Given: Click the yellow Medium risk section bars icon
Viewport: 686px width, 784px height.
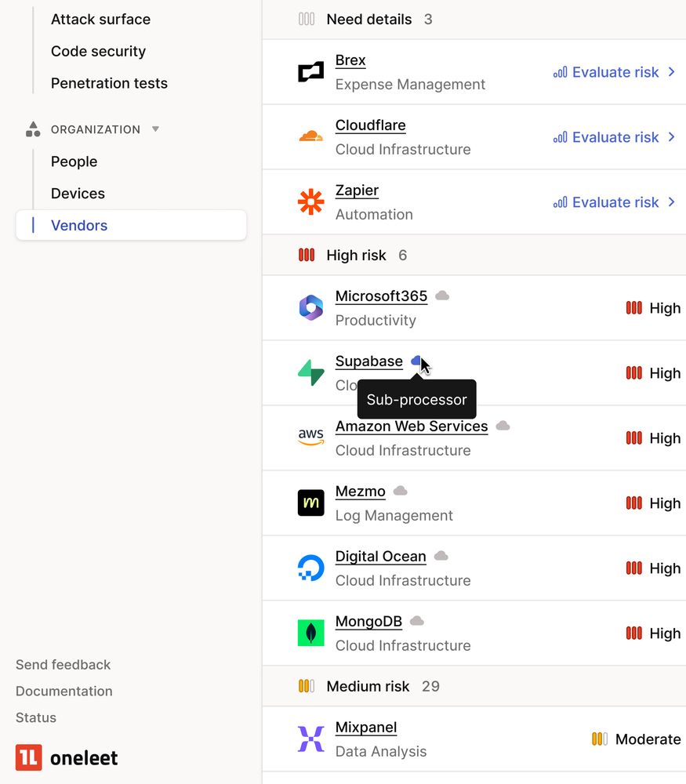Looking at the screenshot, I should pos(307,686).
